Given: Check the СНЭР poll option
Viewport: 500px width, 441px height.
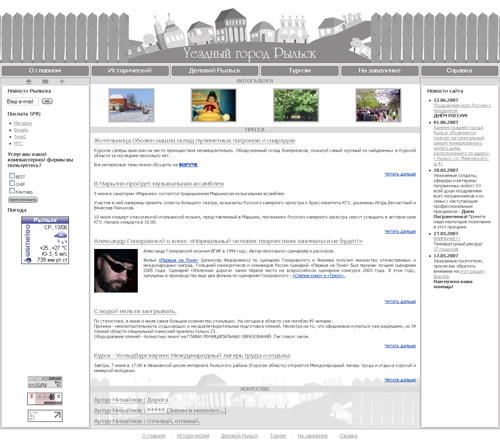Looking at the screenshot, I should pos(12,183).
